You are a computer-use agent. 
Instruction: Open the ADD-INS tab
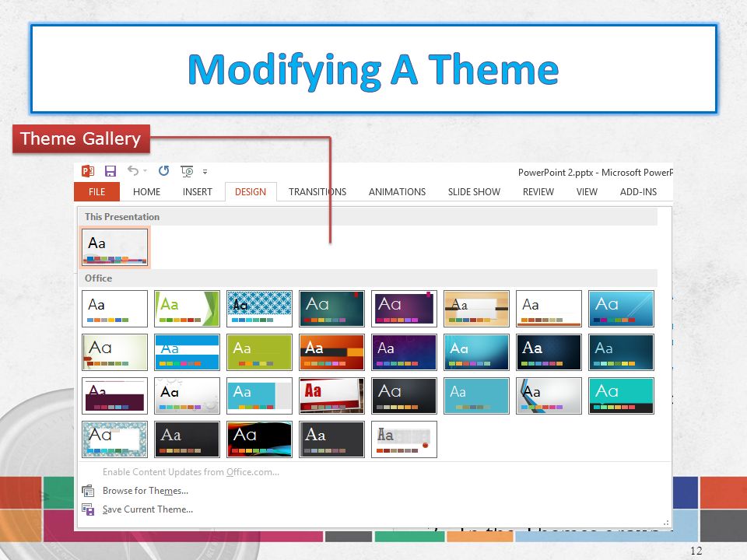click(638, 191)
